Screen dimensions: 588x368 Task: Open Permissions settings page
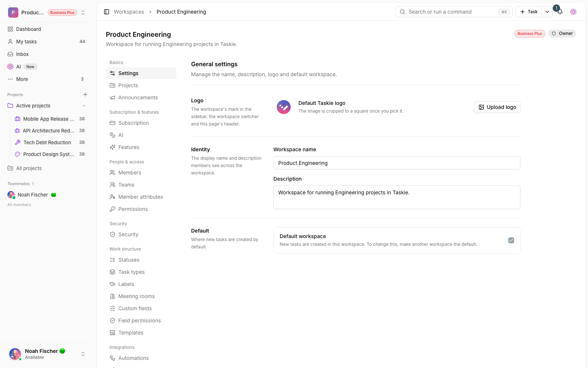click(x=141, y=209)
